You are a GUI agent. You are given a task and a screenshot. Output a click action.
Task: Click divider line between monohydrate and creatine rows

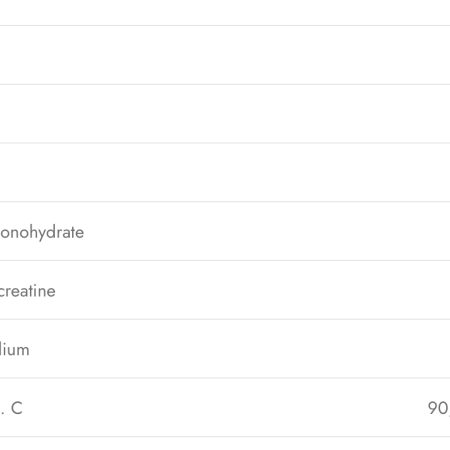tap(225, 261)
